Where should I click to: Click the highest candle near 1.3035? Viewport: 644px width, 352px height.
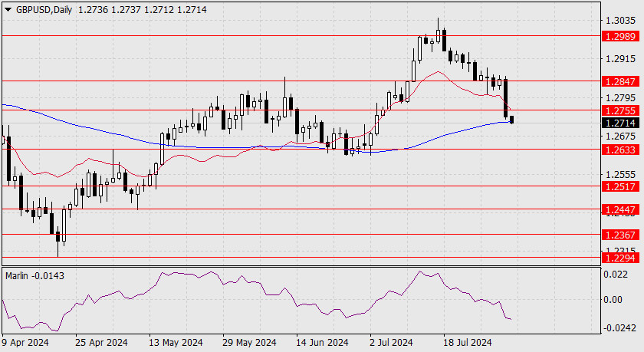(x=439, y=35)
